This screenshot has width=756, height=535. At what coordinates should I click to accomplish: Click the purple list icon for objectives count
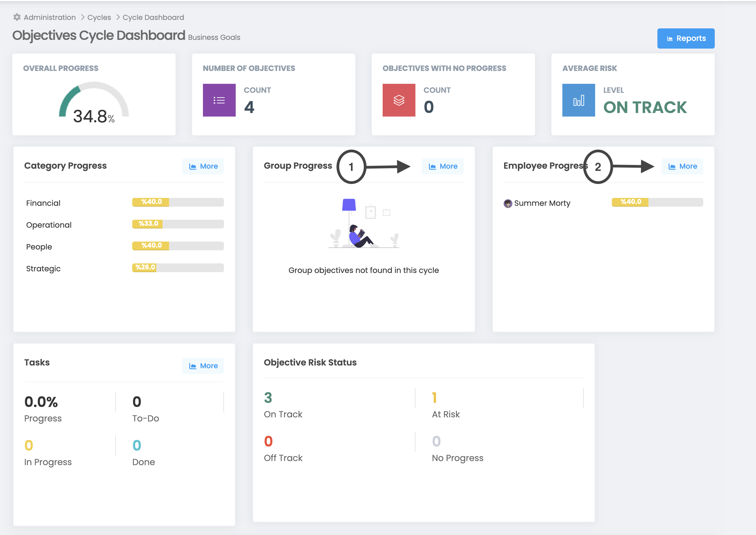coord(219,100)
